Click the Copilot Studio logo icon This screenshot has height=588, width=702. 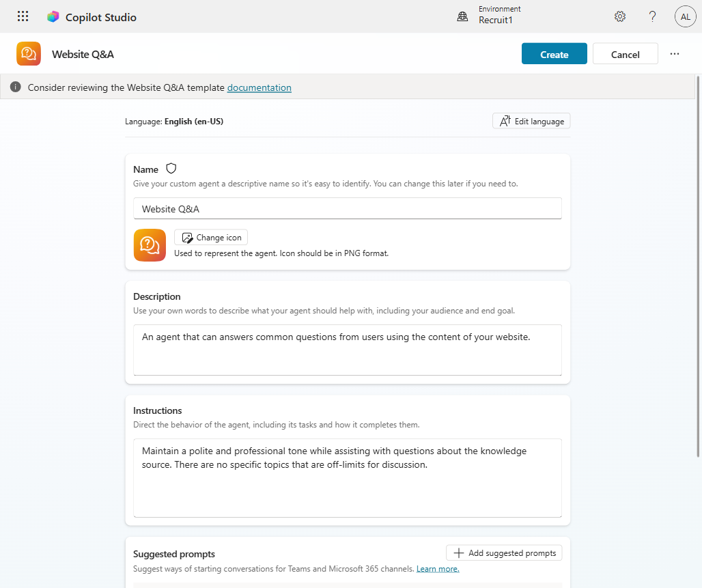(53, 17)
